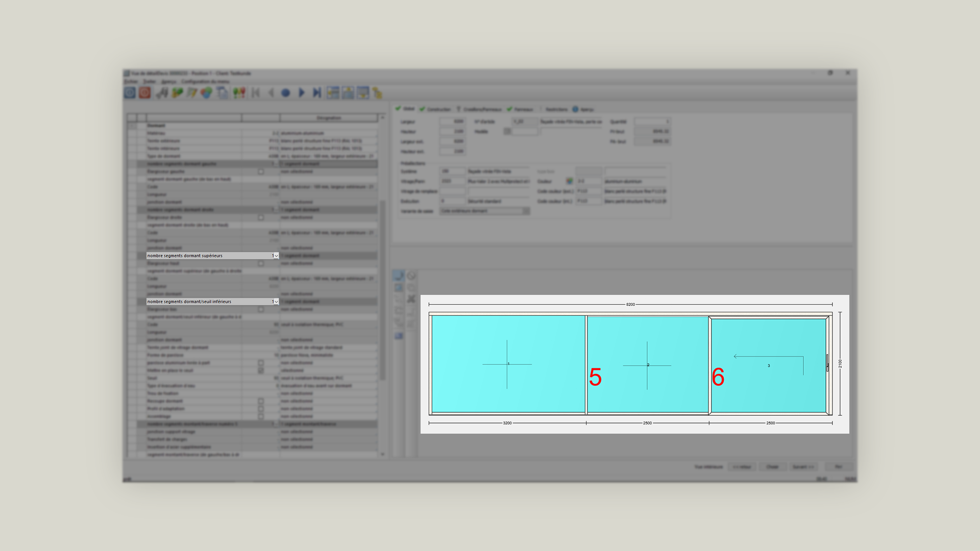Click the Fin button at bottom right

tap(838, 467)
